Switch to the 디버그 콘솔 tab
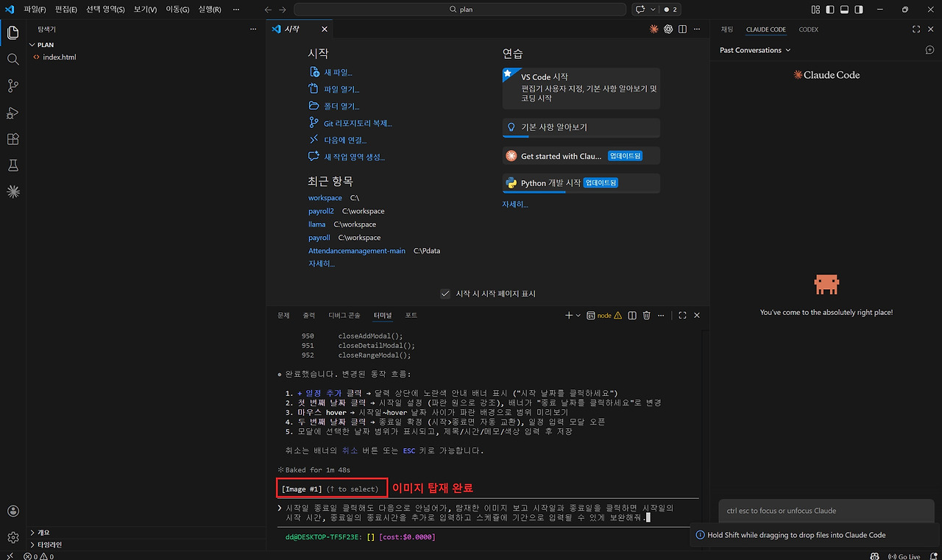Viewport: 942px width, 560px height. tap(344, 315)
